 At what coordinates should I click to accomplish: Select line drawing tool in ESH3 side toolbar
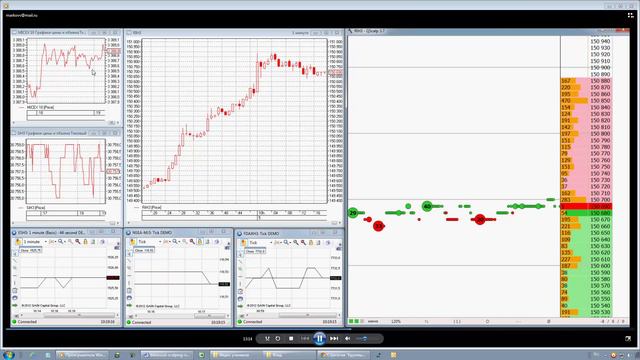click(15, 260)
